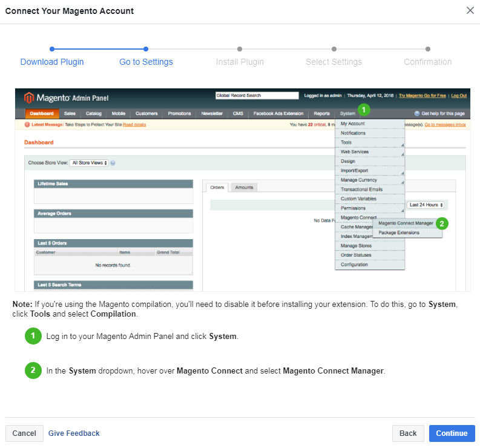Click the green 2 badge beside System dropdown instruction
Image resolution: width=480 pixels, height=448 pixels.
tap(33, 371)
